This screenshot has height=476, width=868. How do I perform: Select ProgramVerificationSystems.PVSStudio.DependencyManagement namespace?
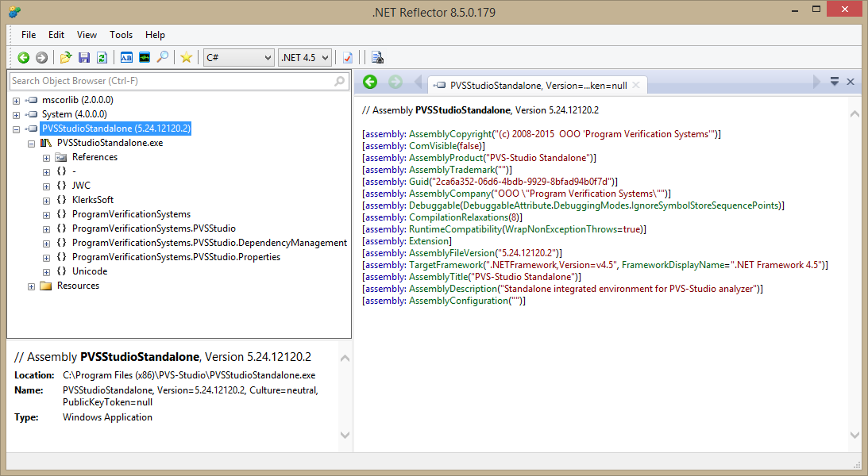209,243
